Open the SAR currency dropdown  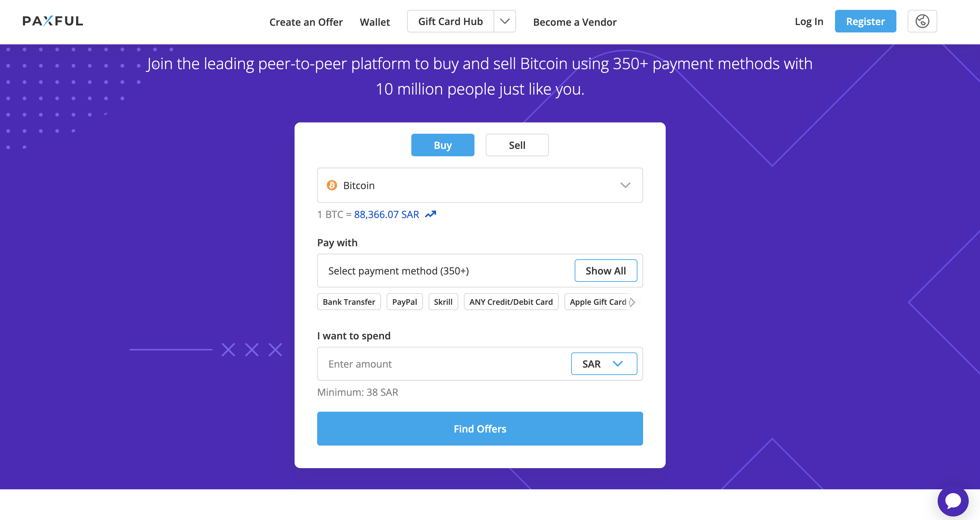coord(604,364)
